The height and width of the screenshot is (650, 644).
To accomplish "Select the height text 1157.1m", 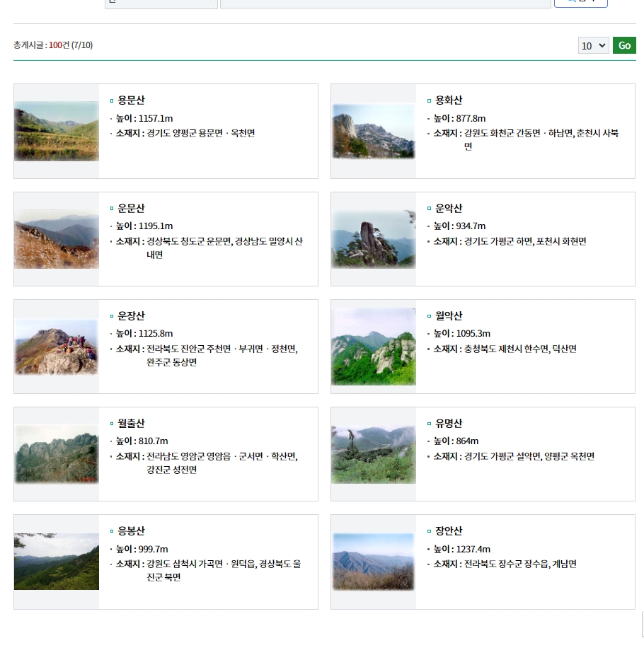I will (x=156, y=119).
